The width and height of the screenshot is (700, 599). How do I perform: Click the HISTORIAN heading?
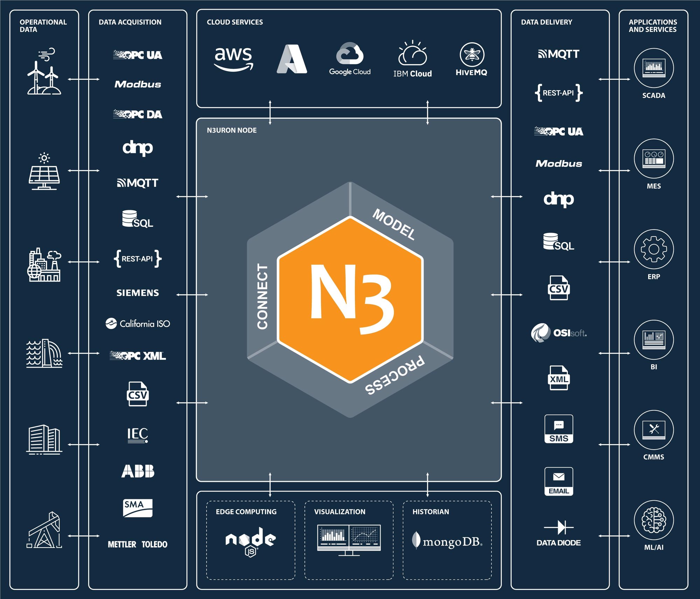pyautogui.click(x=430, y=512)
